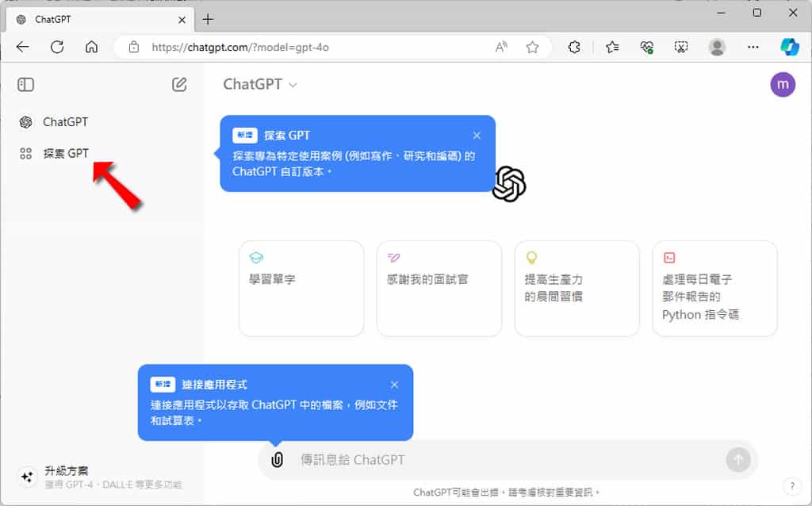Expand the ChatGPT model selector dropdown
Screen dimensions: 812x506
[260, 84]
